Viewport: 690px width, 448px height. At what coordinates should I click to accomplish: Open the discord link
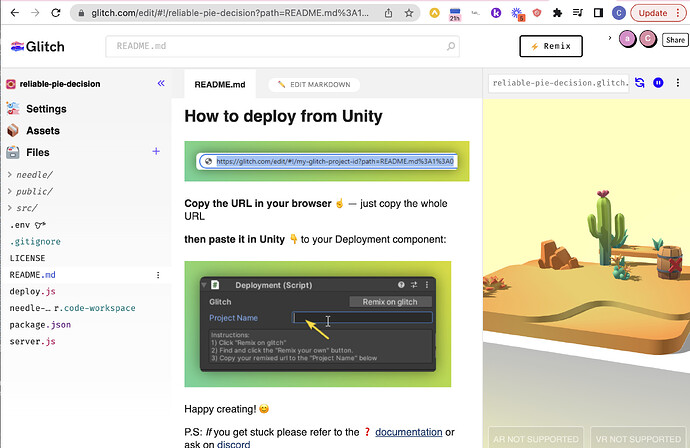pyautogui.click(x=234, y=444)
